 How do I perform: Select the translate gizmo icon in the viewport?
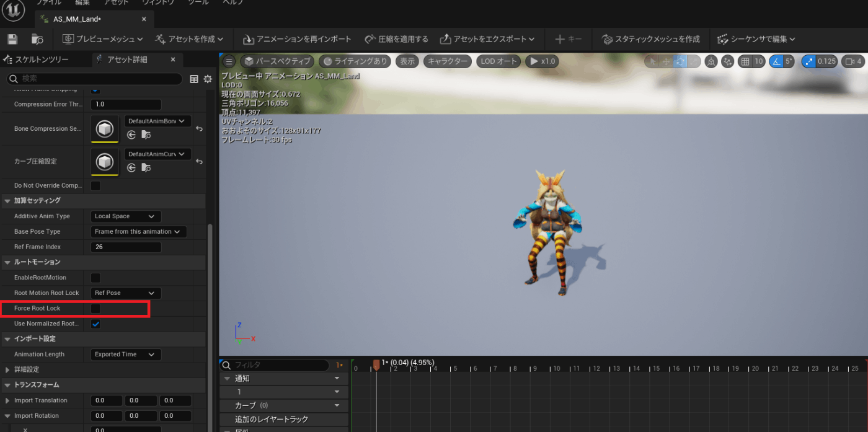click(x=666, y=61)
